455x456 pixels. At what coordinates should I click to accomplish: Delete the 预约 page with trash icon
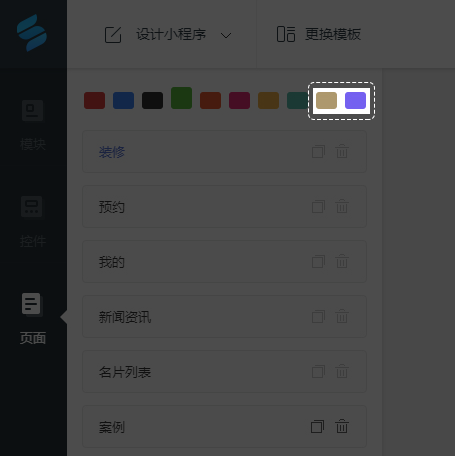342,206
